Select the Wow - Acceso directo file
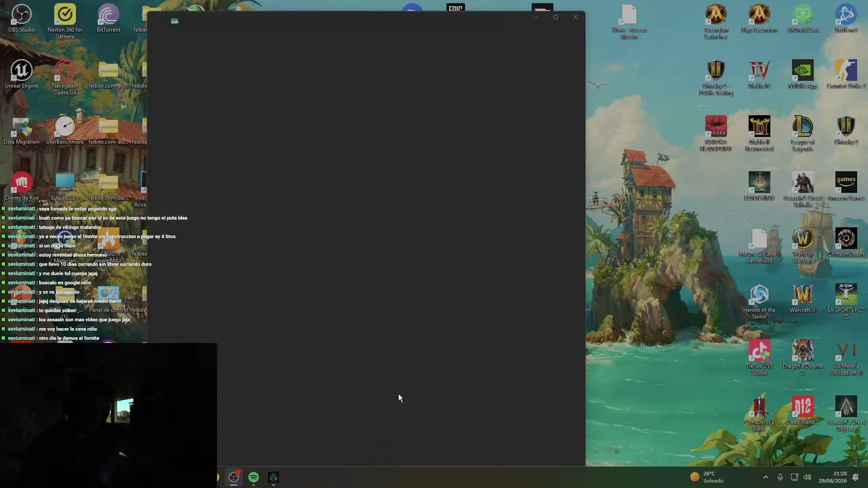Viewport: 868px width, 488px height. click(629, 21)
